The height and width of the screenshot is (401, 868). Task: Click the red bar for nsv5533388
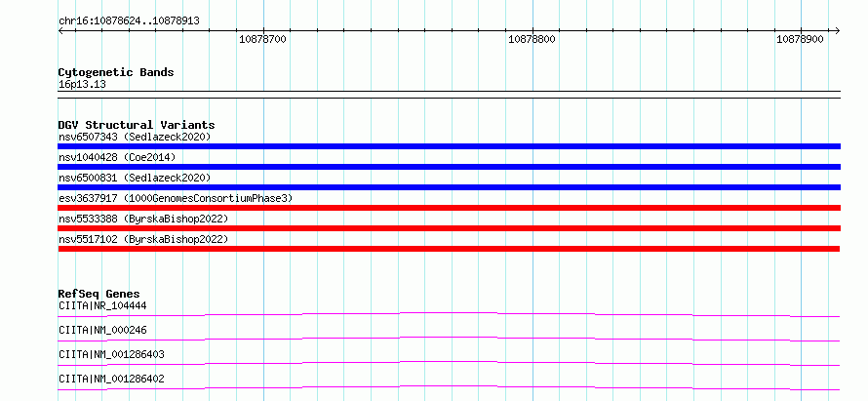[449, 228]
